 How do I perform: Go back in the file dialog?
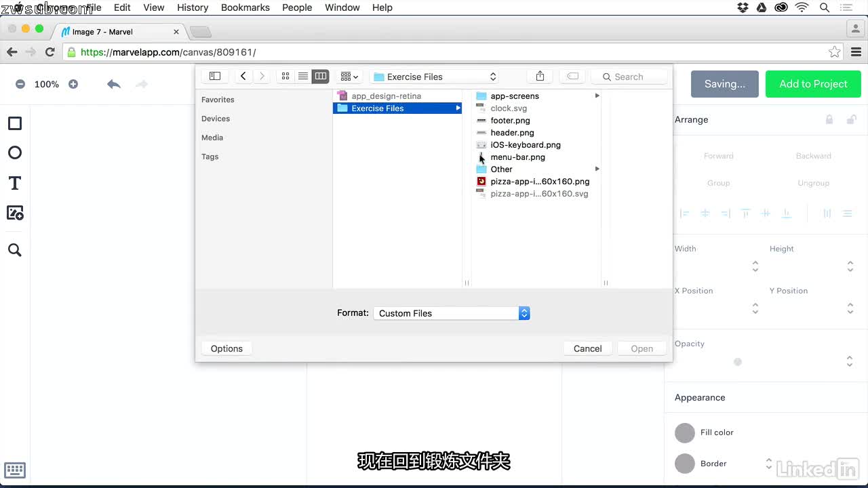point(243,77)
